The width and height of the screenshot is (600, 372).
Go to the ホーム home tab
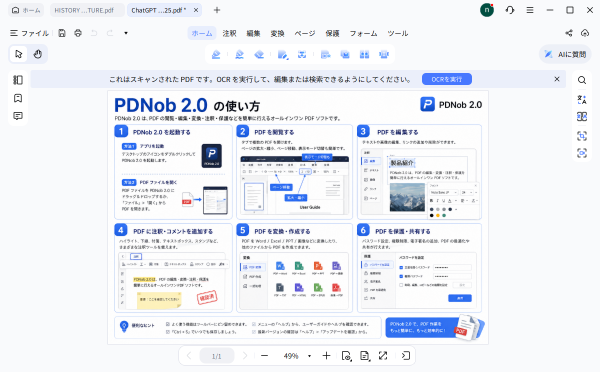click(x=26, y=10)
